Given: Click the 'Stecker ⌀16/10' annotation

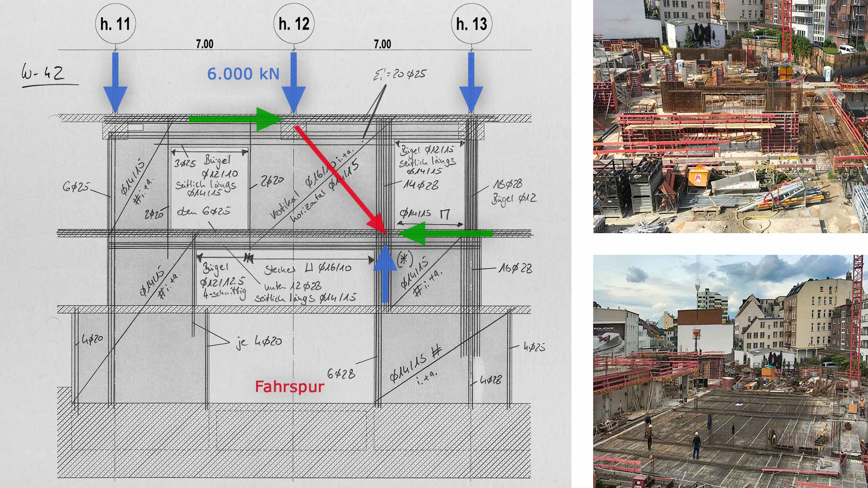Looking at the screenshot, I should (307, 269).
